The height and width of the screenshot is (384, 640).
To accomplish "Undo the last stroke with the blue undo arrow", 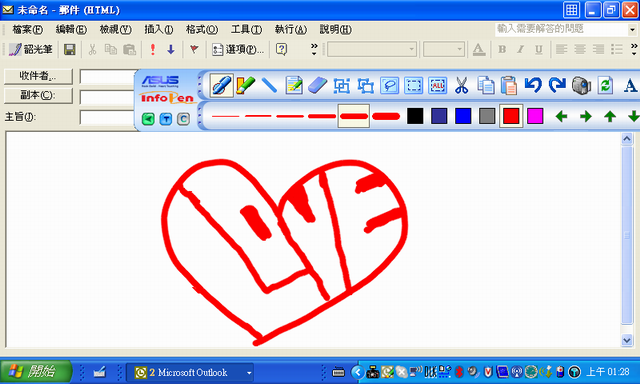I will (x=533, y=85).
